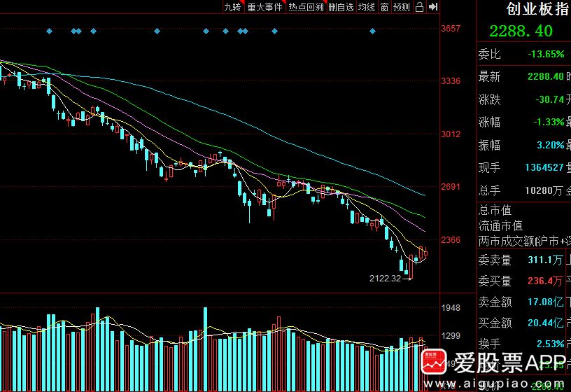Click the 1948 volume axis label
The height and width of the screenshot is (392, 571).
point(451,308)
